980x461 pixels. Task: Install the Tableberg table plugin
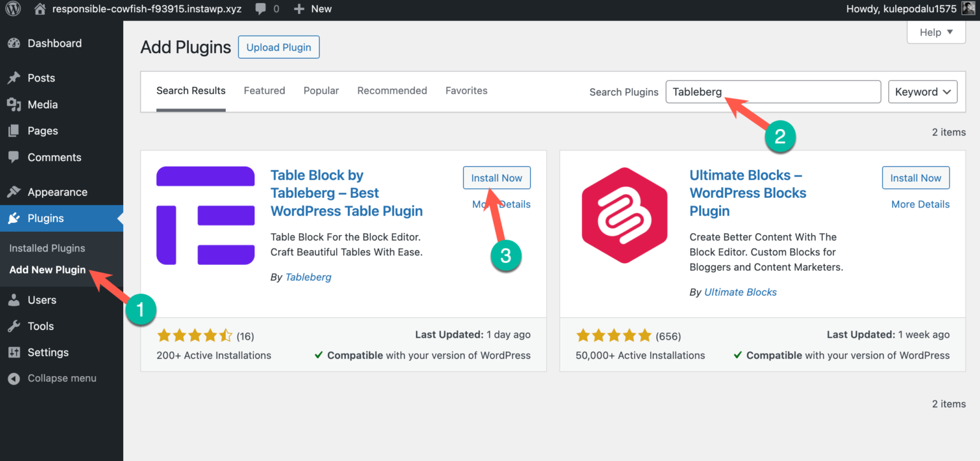click(x=496, y=178)
